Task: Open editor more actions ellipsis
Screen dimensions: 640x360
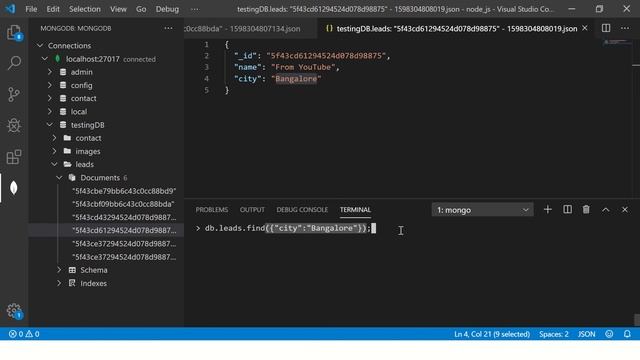Action: pyautogui.click(x=625, y=28)
